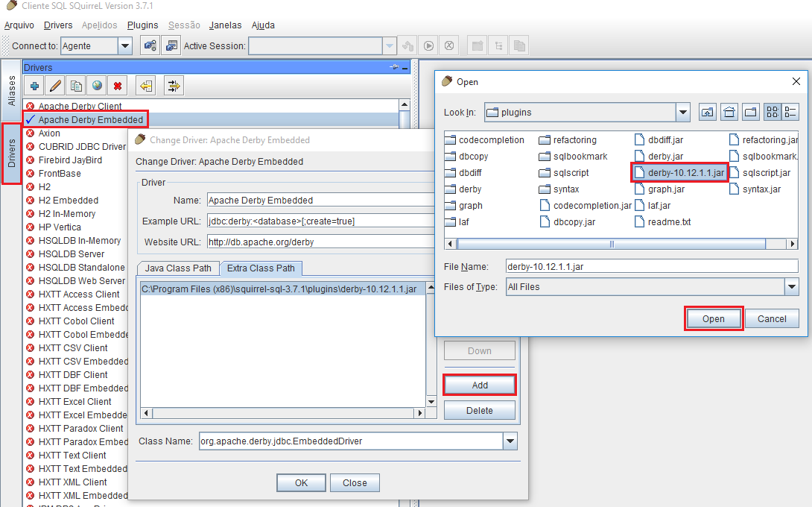
Task: Expand the Files of Type dropdown
Action: click(x=790, y=287)
